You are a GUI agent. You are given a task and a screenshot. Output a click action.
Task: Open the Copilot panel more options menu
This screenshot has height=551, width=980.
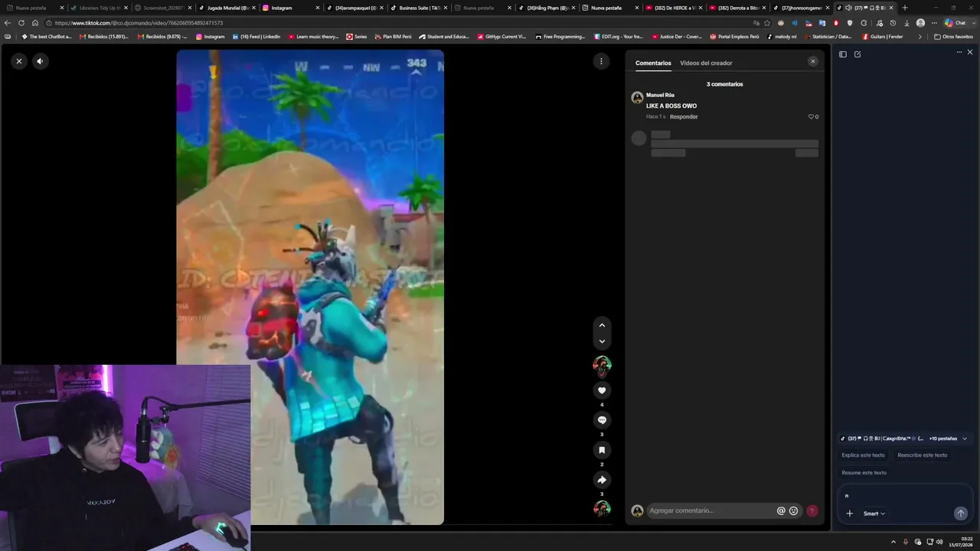point(959,53)
